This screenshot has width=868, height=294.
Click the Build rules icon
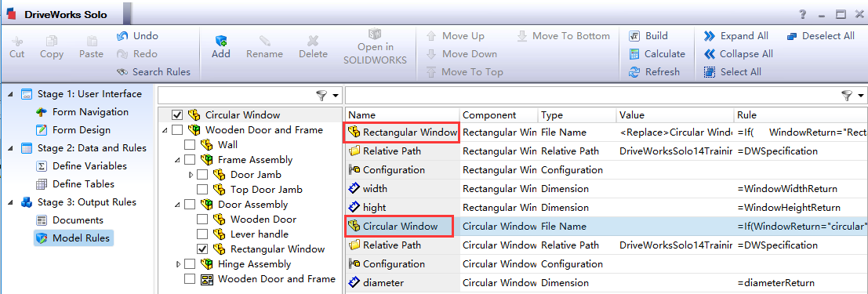coord(635,36)
